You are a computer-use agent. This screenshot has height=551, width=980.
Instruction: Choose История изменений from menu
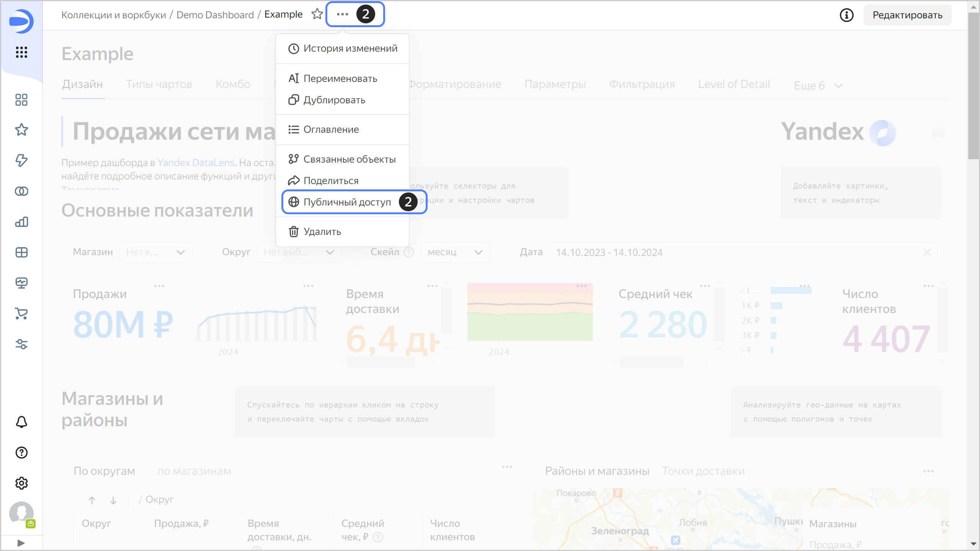350,49
